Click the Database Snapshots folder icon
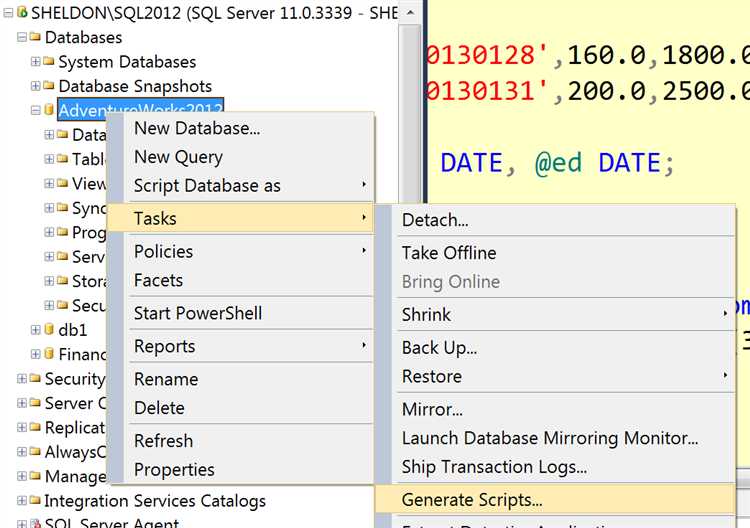The image size is (750, 528). coord(49,86)
